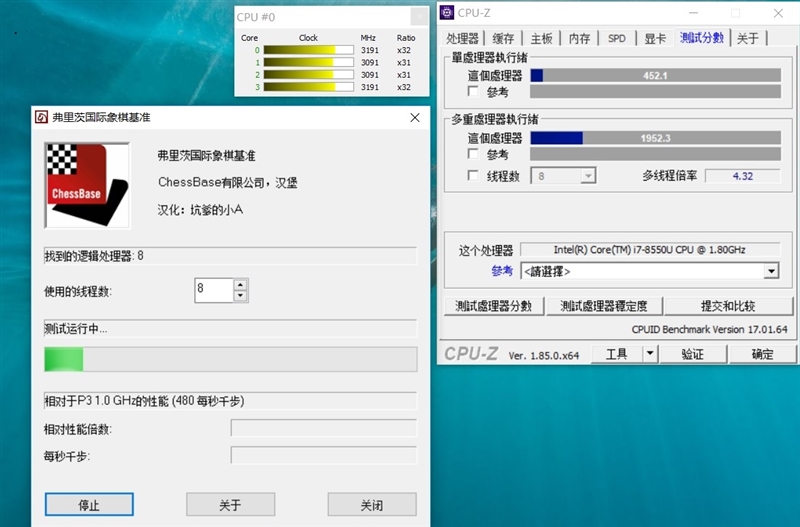Open the 工具 dropdown arrow
Viewport: 800px width, 527px height.
tap(650, 354)
